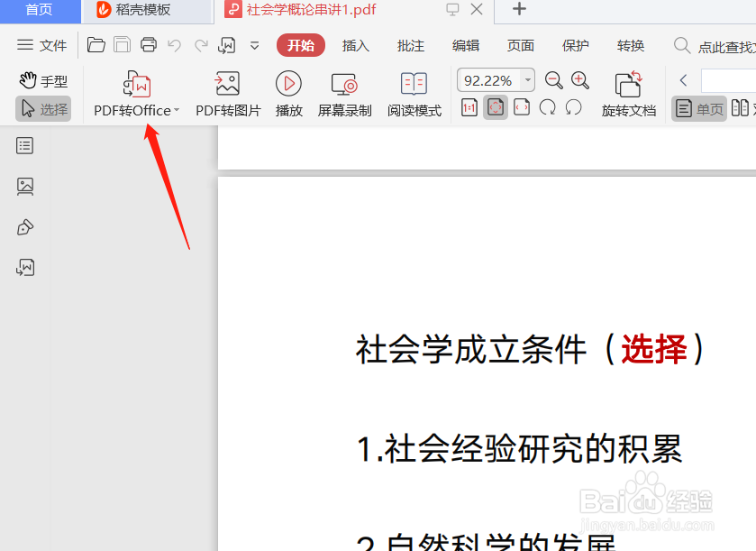The height and width of the screenshot is (551, 756).
Task: Toggle the 1:1 actual size view
Action: (x=469, y=107)
